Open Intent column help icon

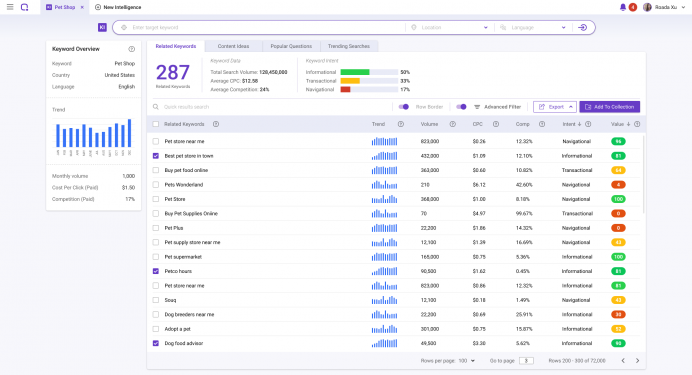pyautogui.click(x=588, y=124)
